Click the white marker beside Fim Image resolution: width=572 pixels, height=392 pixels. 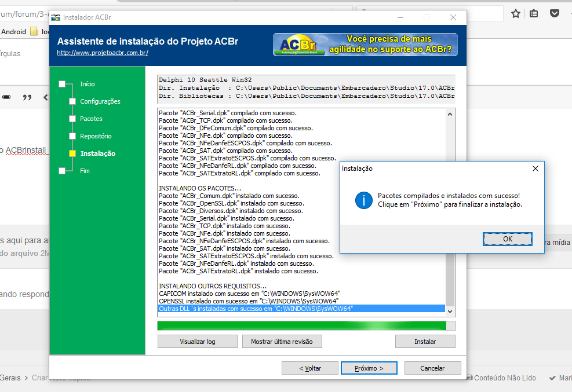(x=62, y=171)
